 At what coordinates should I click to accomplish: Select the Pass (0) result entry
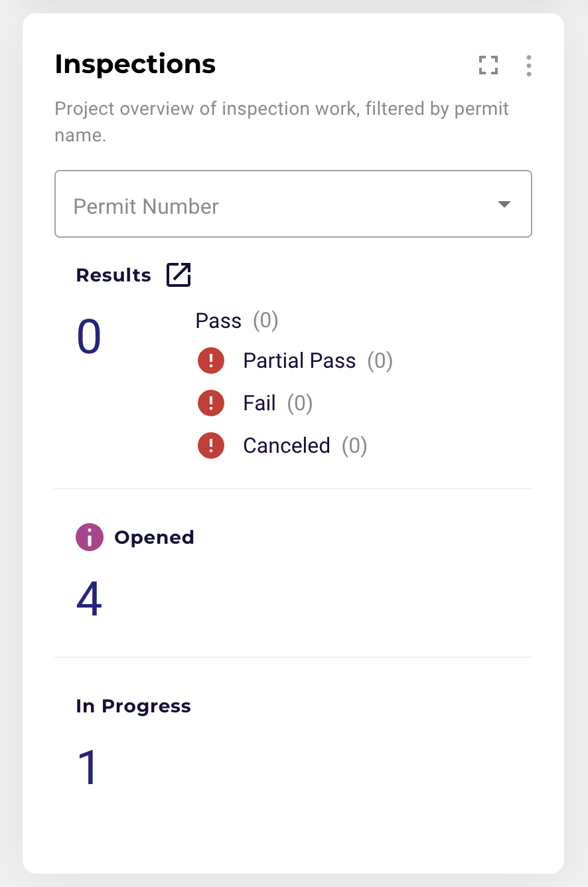237,321
